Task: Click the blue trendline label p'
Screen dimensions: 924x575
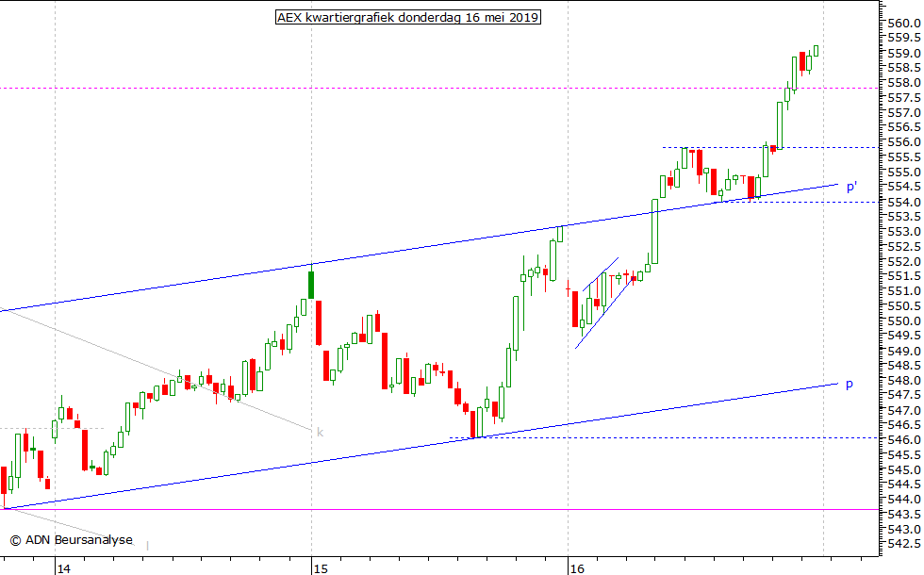Action: click(x=851, y=187)
